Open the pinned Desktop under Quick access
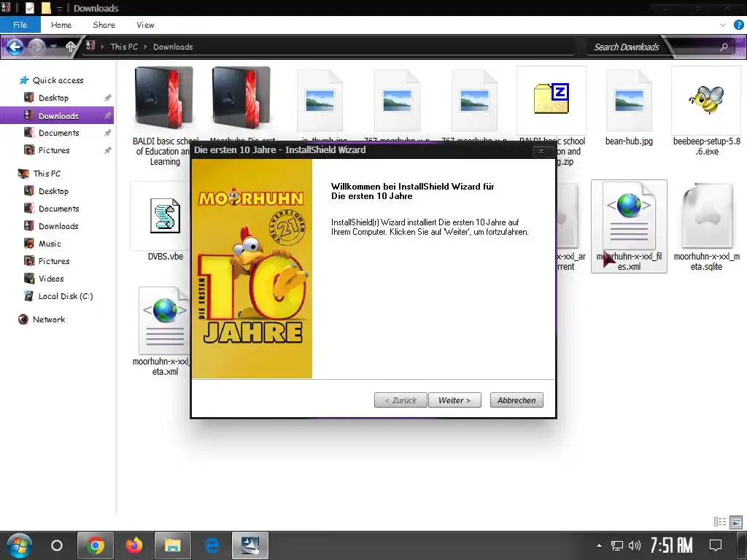The image size is (747, 560). tap(53, 98)
